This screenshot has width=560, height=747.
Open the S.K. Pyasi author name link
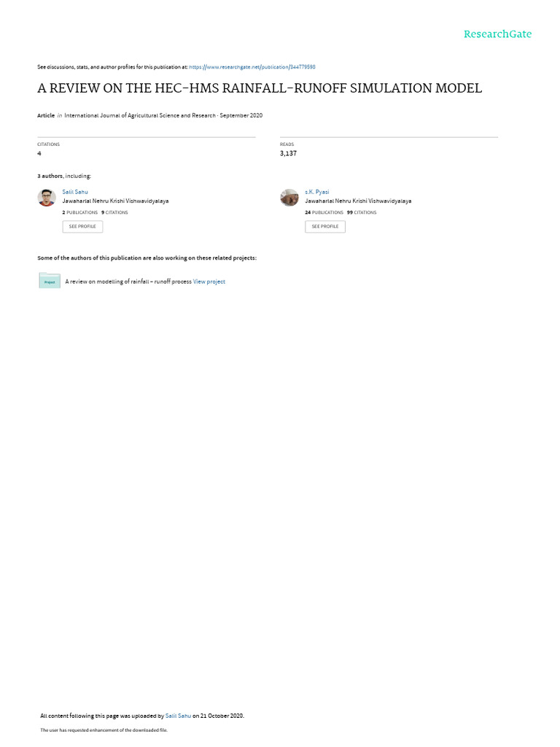(316, 192)
